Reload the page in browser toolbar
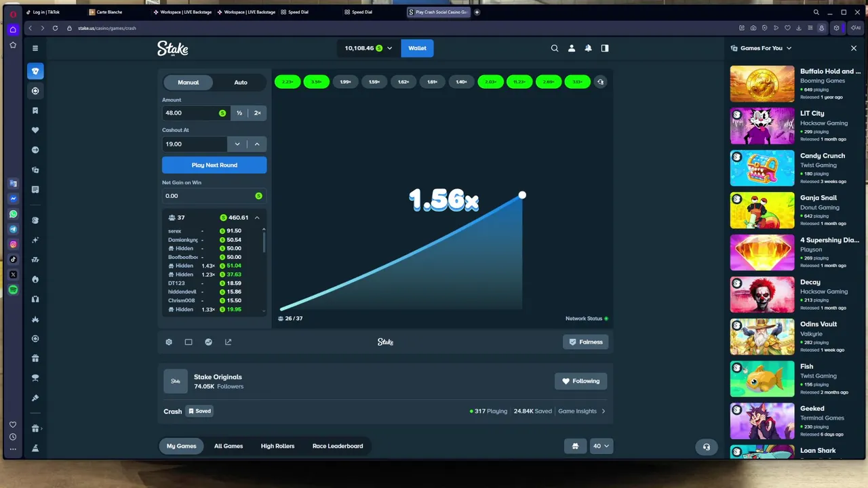 [x=55, y=28]
